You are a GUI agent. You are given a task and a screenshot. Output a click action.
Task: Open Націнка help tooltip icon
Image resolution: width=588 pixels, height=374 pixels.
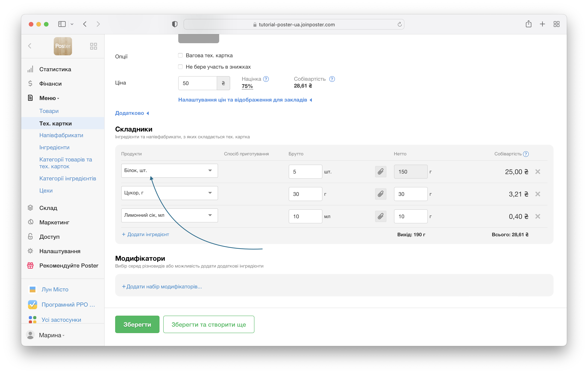(266, 79)
